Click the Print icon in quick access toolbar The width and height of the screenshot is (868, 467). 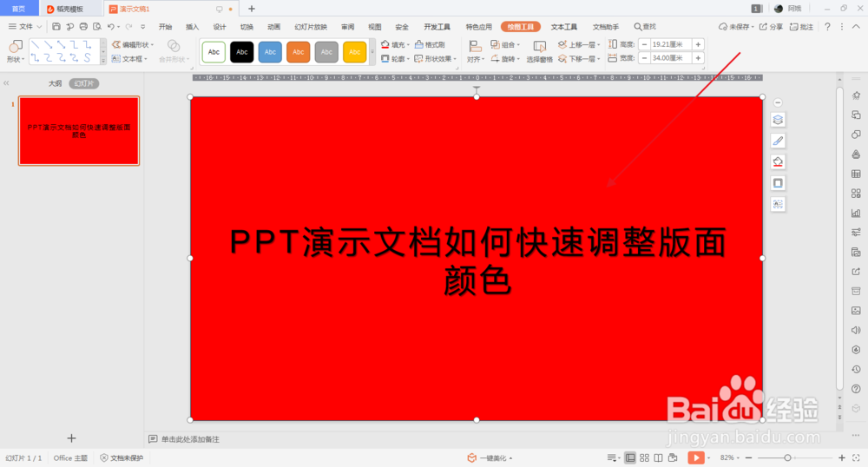point(83,27)
